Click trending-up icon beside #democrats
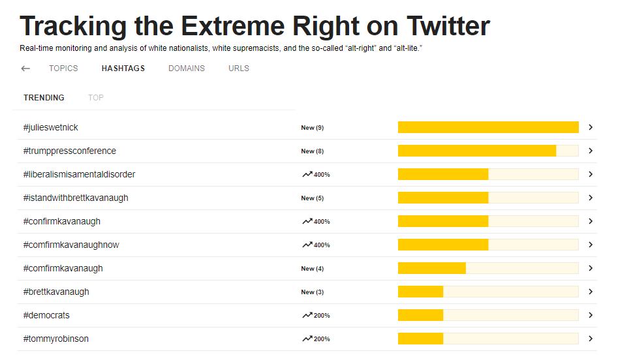 [307, 315]
